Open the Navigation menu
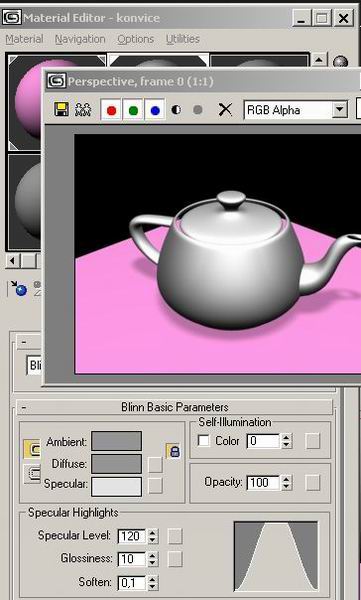 tap(80, 39)
